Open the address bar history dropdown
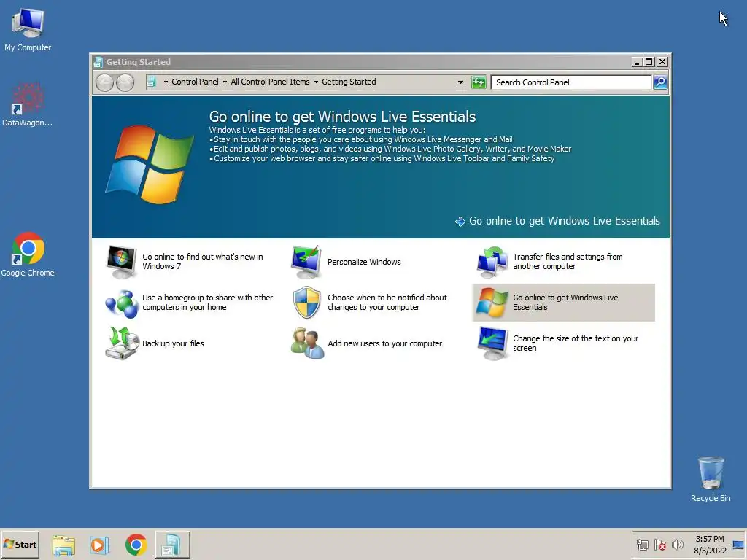Viewport: 747px width, 560px height. [460, 82]
